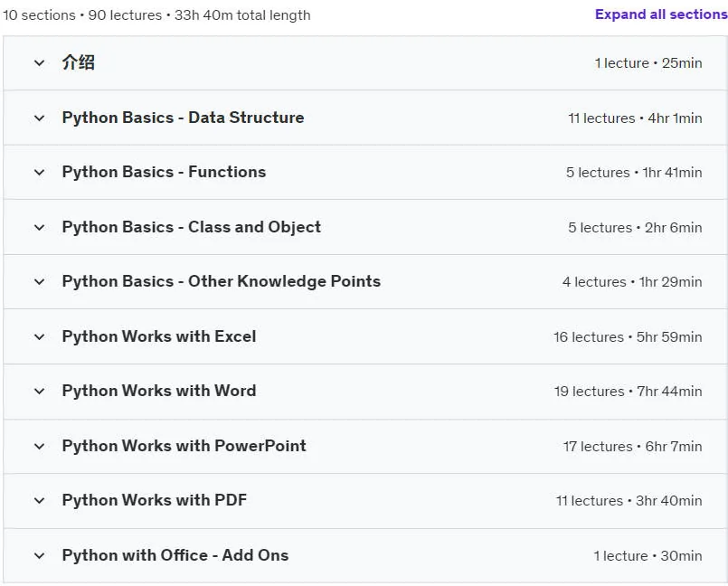Open Python with Office - Add Ons title
The image size is (728, 586).
point(175,555)
